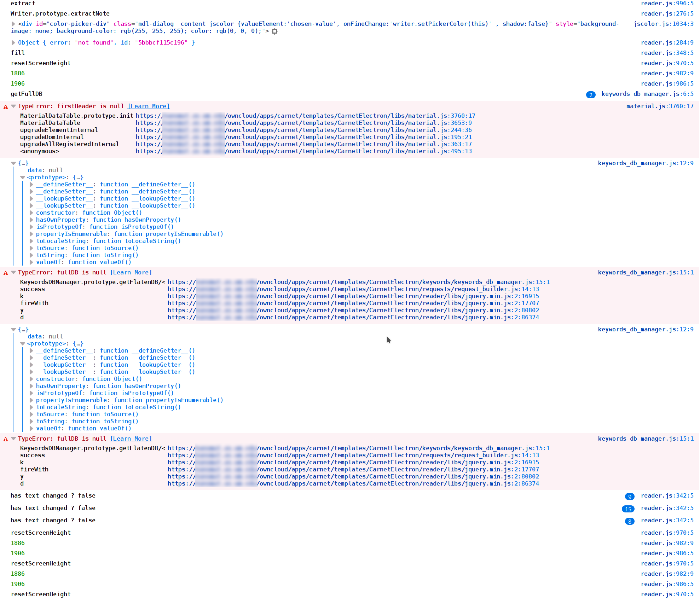
Task: Click the blue badge 2 on getFullDB message
Action: (591, 94)
